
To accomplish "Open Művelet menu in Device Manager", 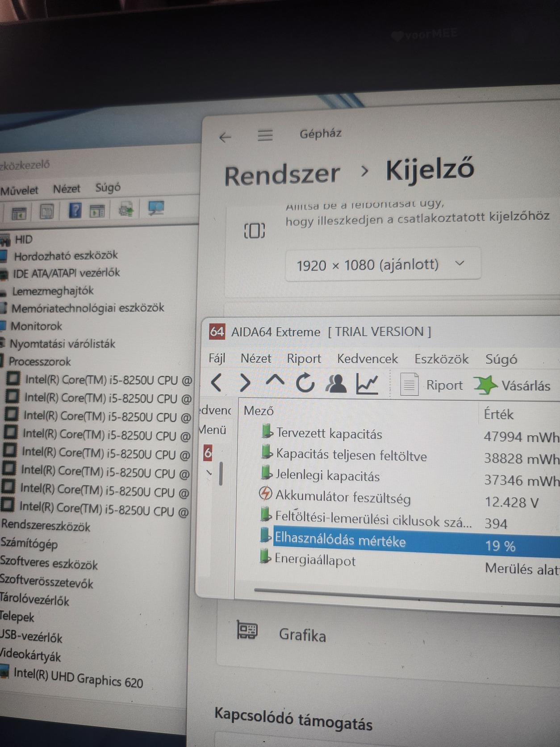I will (19, 190).
